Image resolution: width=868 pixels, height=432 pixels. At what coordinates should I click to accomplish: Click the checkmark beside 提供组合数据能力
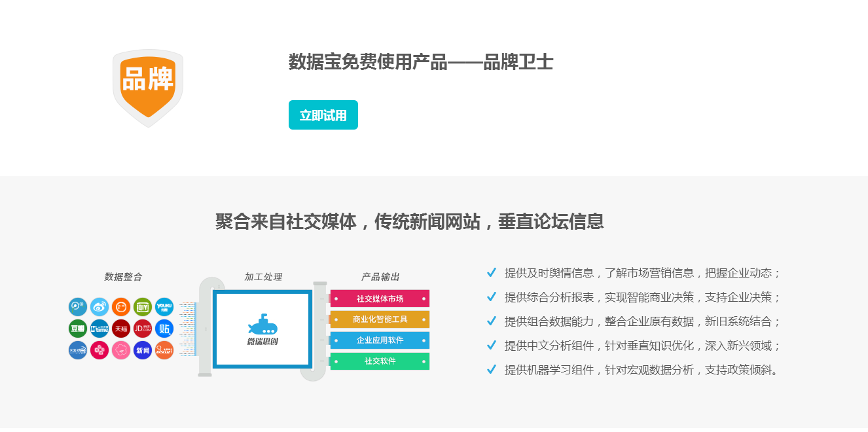492,321
